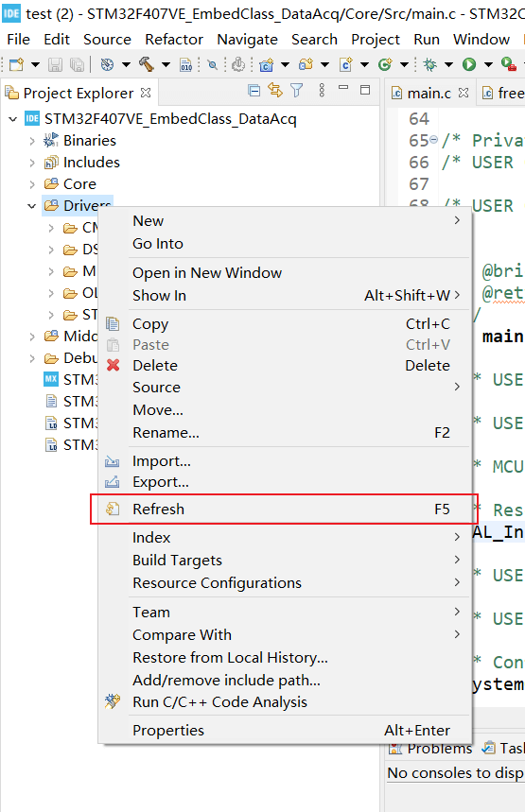Expand the Binaries tree node
Viewport: 525px width, 812px height.
click(32, 141)
